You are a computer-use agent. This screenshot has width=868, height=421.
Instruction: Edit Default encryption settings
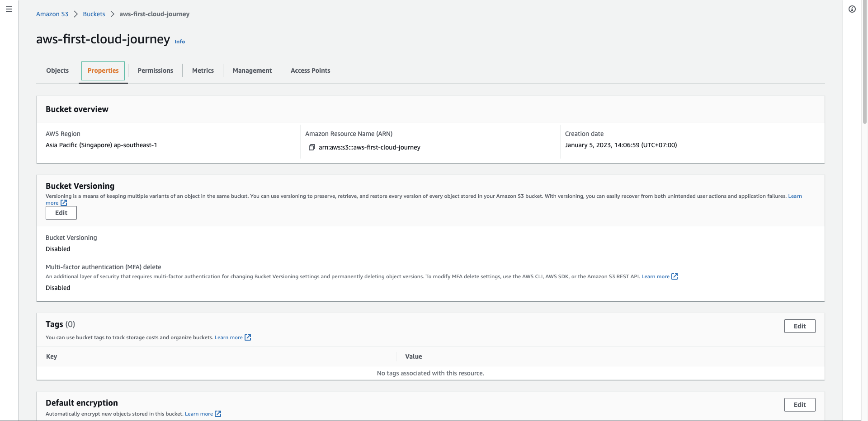click(800, 405)
